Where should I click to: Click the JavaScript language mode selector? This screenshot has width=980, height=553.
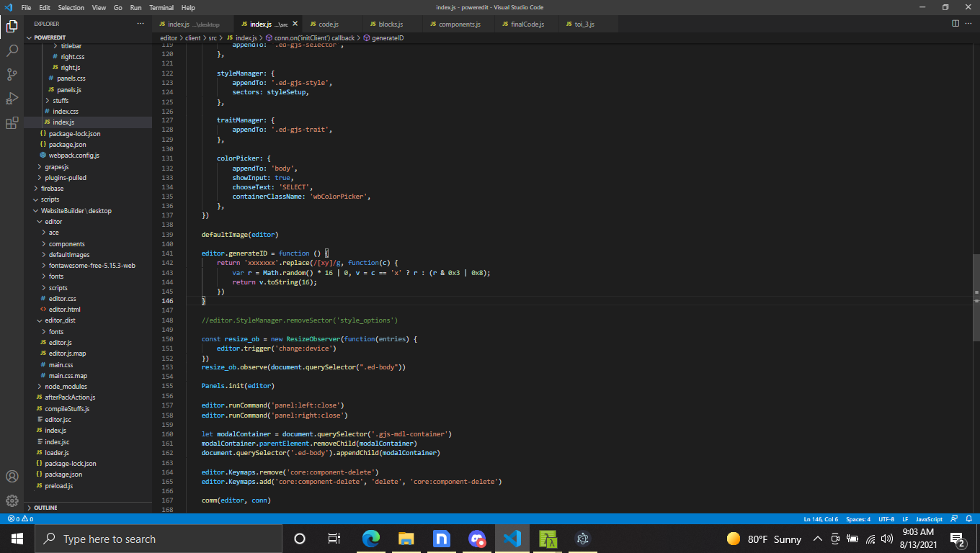coord(929,518)
